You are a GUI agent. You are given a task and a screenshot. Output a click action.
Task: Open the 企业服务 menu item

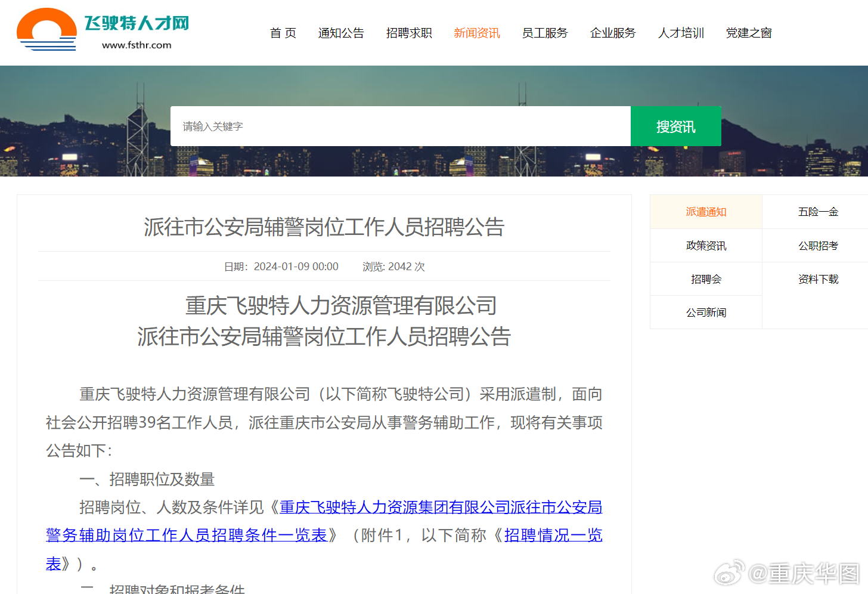click(613, 33)
